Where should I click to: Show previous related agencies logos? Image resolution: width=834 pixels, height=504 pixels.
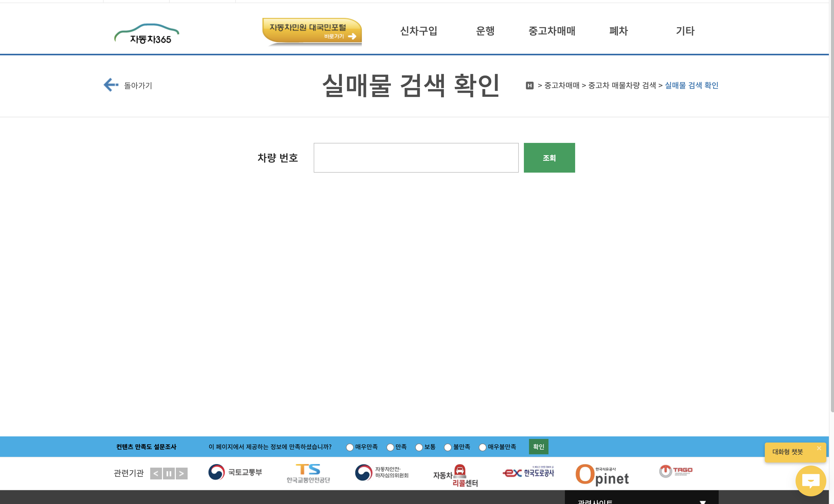point(156,473)
